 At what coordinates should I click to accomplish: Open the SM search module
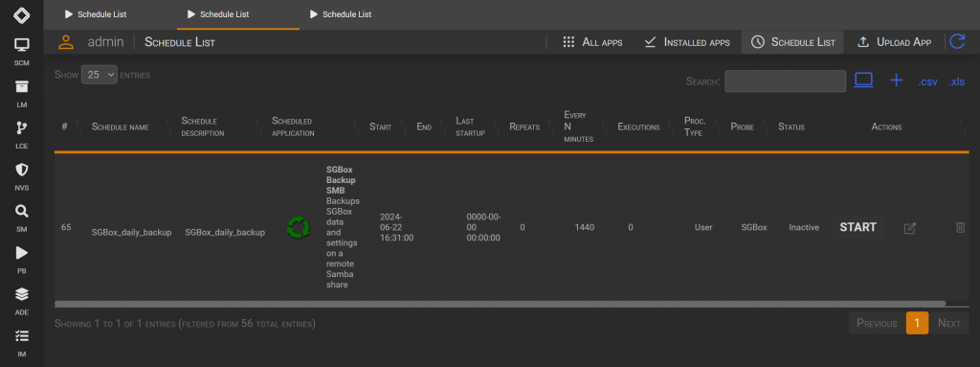pyautogui.click(x=21, y=218)
